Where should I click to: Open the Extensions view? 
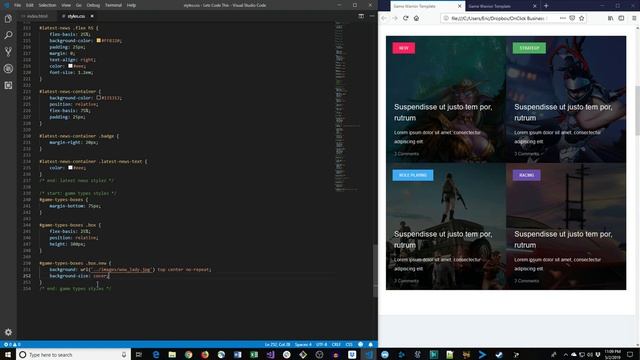pyautogui.click(x=8, y=85)
